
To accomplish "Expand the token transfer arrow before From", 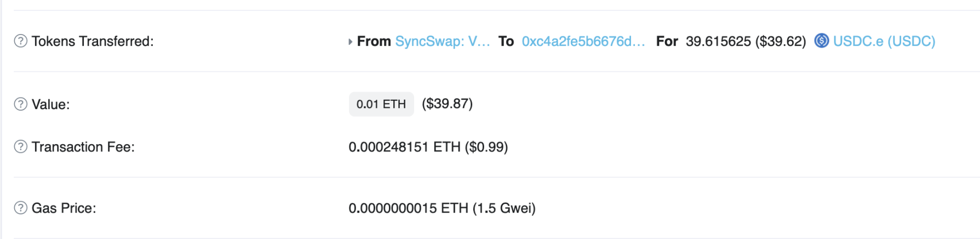I will coord(351,42).
